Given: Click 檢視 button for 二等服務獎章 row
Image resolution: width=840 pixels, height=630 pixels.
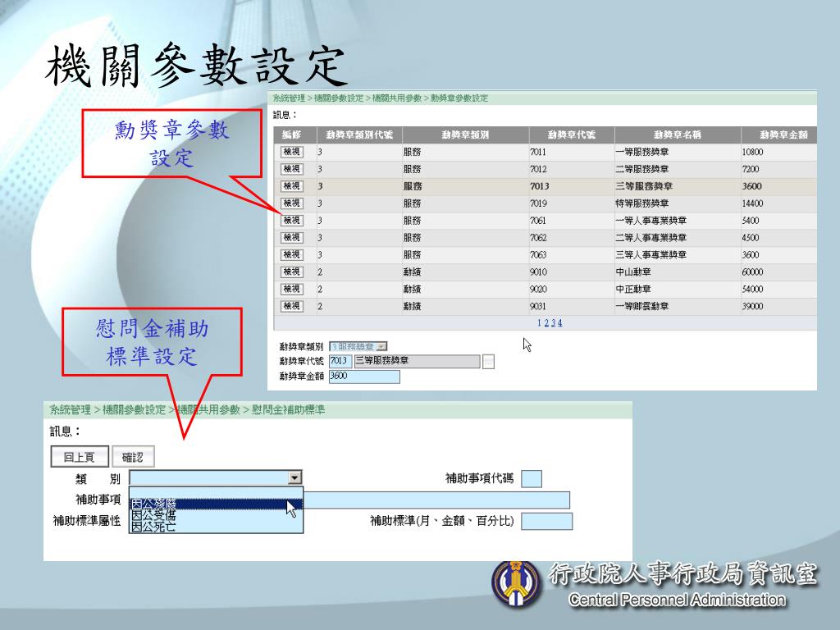Looking at the screenshot, I should tap(291, 169).
